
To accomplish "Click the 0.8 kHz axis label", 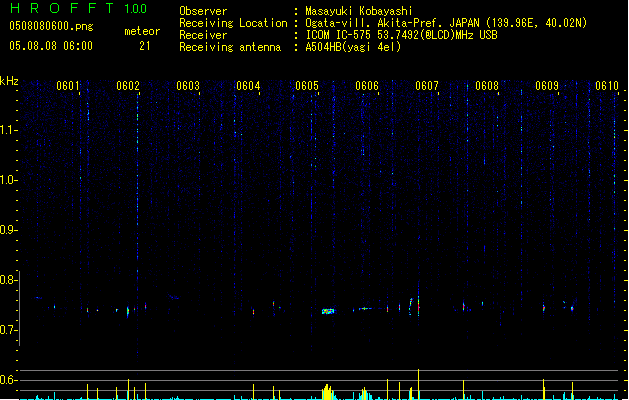I will [8, 280].
